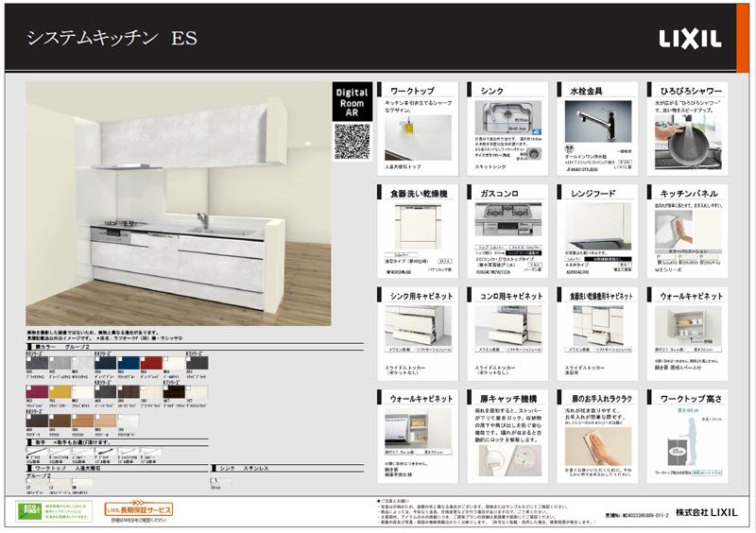
Task: Click the LIXIL logo in the header
Action: (x=690, y=39)
